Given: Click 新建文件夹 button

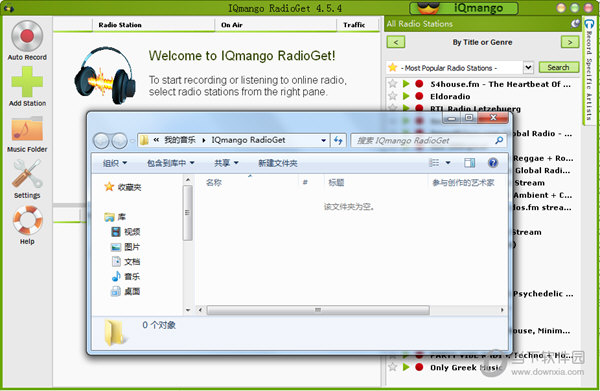Looking at the screenshot, I should (278, 163).
